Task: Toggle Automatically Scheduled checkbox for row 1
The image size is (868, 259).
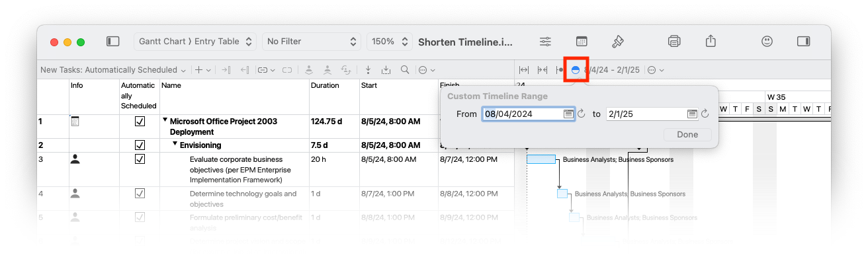Action: (x=140, y=122)
